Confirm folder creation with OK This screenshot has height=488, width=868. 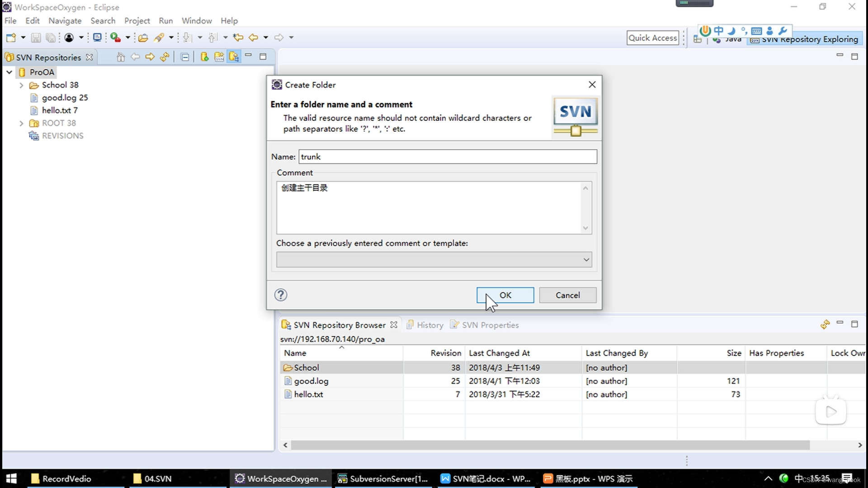(x=505, y=295)
